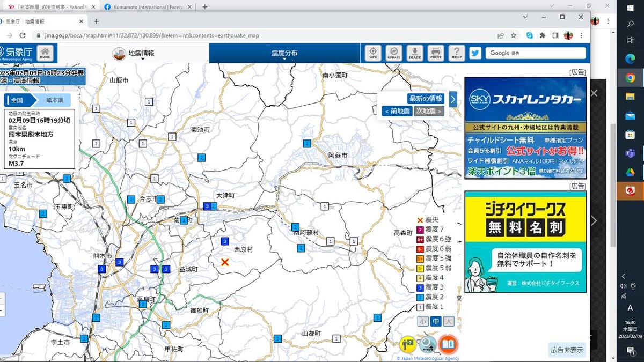644x362 pixels.
Task: Click the UPDATE refresh icon
Action: [x=394, y=53]
